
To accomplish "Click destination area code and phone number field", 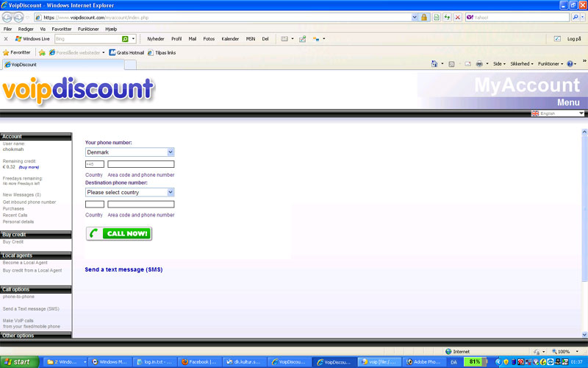I will pos(141,205).
